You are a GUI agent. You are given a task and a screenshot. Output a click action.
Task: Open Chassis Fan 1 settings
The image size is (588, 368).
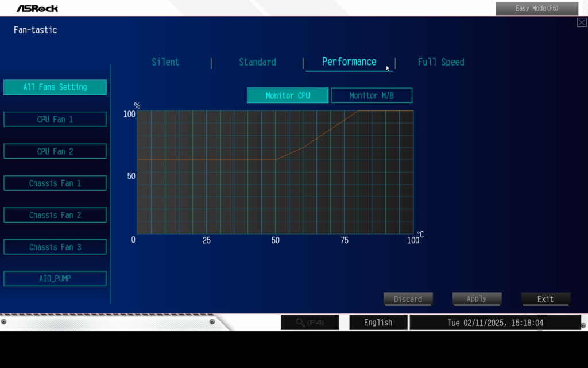pos(55,183)
